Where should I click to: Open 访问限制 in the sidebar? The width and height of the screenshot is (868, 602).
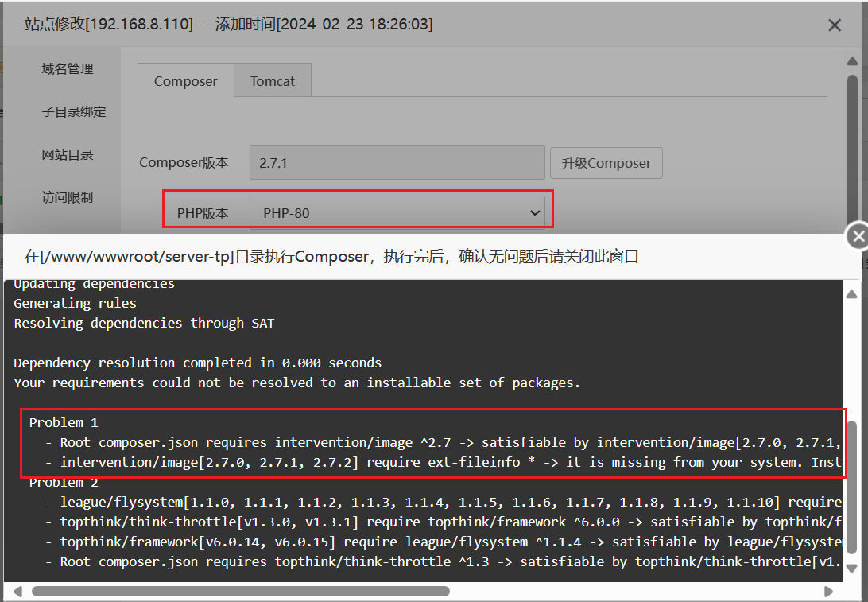(x=68, y=198)
